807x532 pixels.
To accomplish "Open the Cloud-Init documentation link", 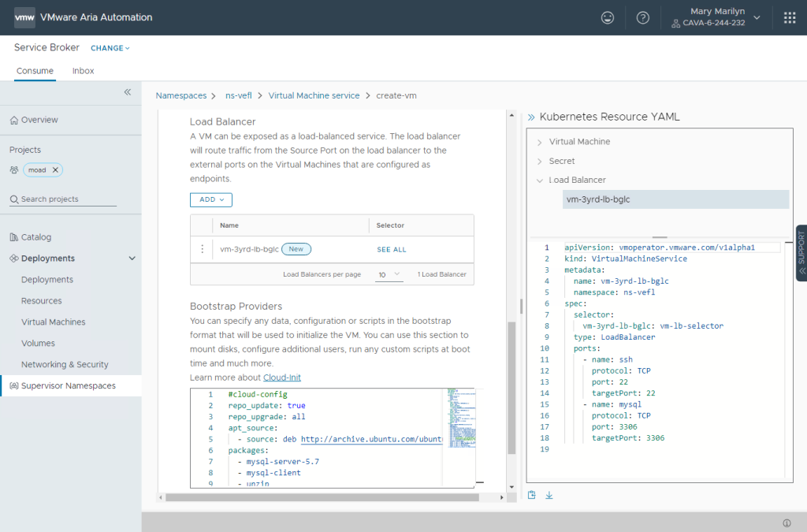I will pyautogui.click(x=282, y=378).
